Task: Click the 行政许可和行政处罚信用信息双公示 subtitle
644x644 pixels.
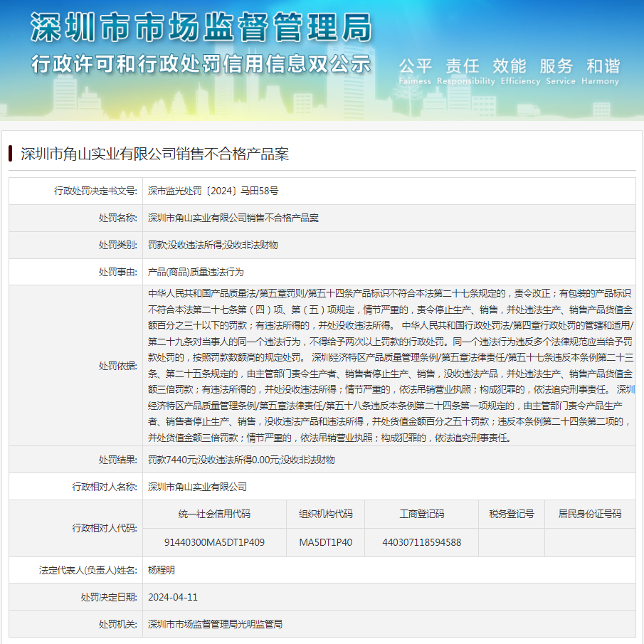Action: tap(201, 63)
